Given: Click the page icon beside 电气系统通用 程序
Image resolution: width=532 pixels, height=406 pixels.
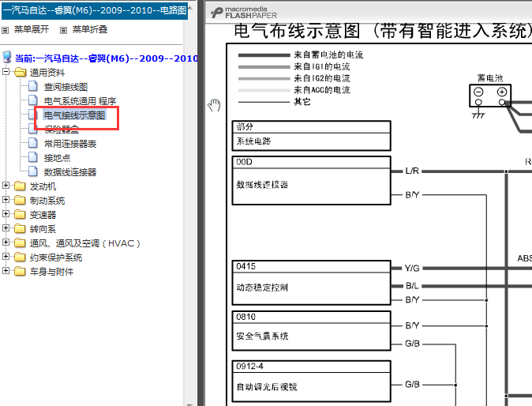Looking at the screenshot, I should tap(33, 100).
